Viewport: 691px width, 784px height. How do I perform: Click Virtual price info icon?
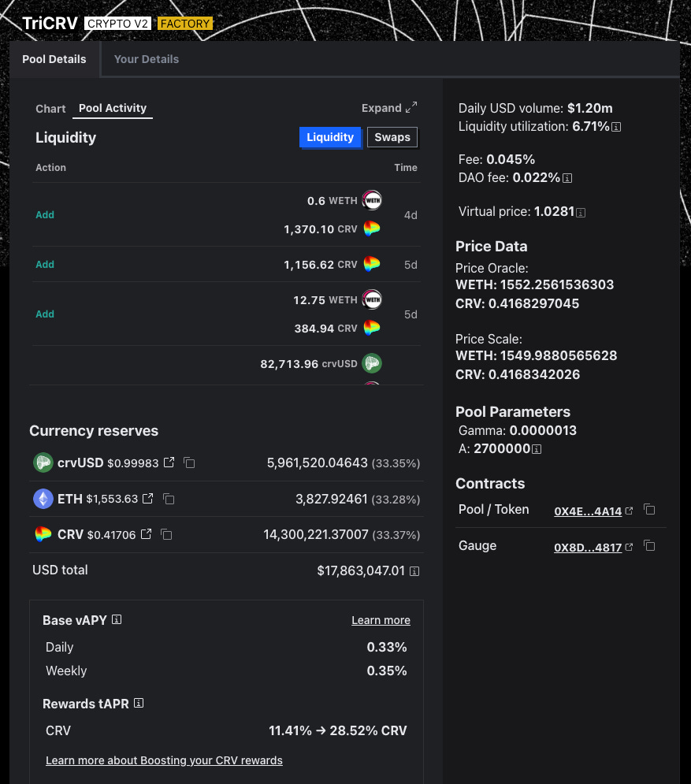point(581,213)
